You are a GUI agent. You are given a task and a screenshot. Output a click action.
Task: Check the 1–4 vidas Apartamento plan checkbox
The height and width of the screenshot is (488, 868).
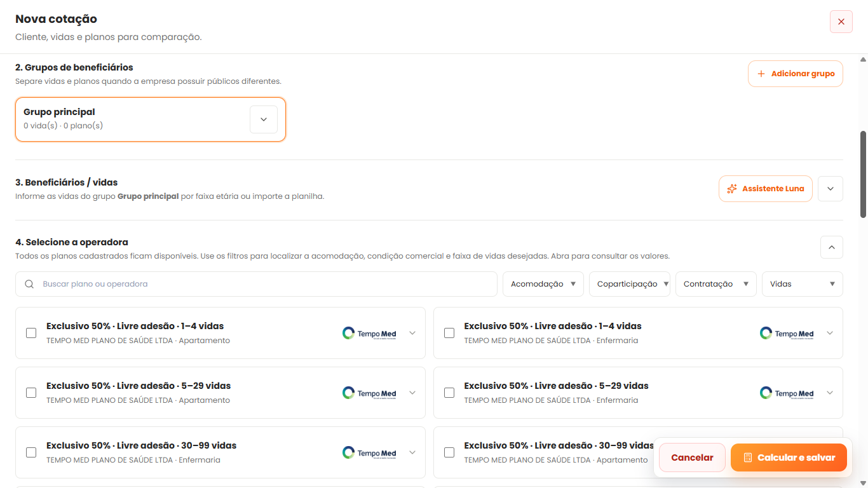point(31,333)
